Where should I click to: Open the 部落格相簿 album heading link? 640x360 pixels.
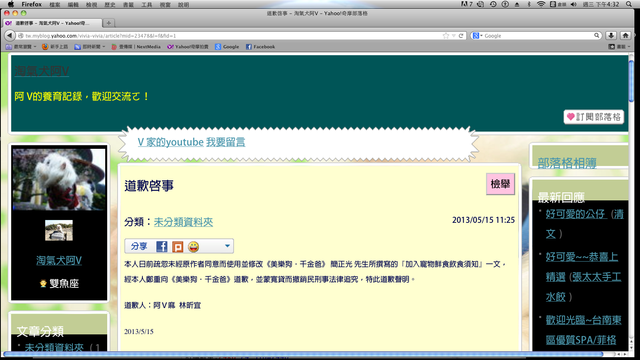tap(567, 163)
